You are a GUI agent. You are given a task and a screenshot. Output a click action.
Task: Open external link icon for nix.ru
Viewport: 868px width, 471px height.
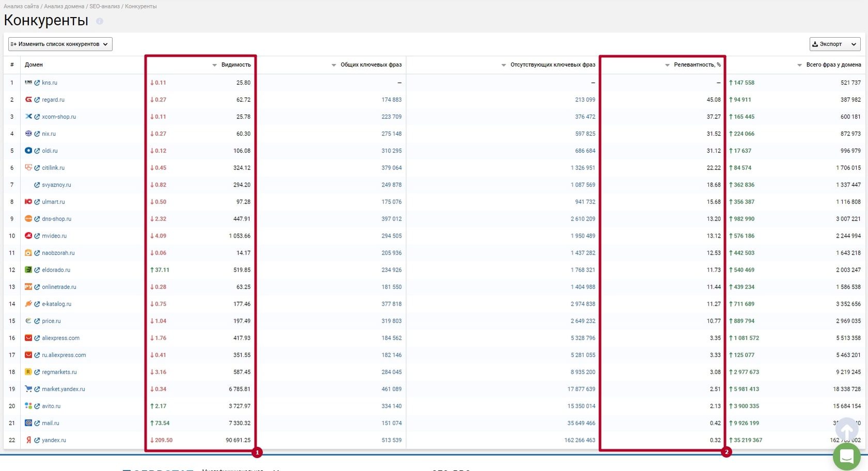[x=37, y=134]
